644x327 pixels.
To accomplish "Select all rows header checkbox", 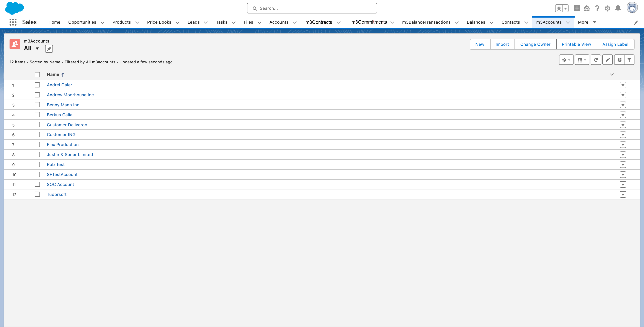I will 37,75.
